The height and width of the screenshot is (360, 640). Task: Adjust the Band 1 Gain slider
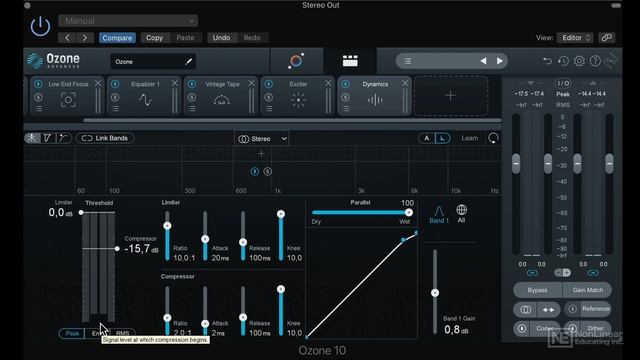435,292
